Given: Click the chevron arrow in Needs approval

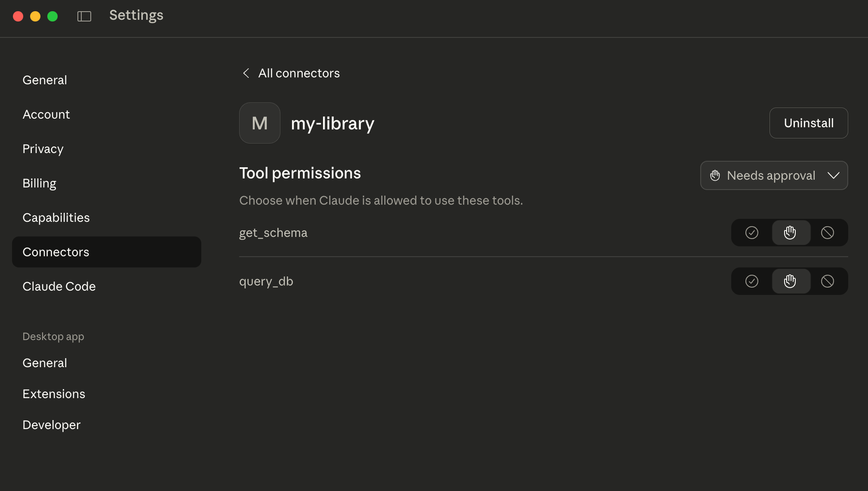Looking at the screenshot, I should 833,175.
